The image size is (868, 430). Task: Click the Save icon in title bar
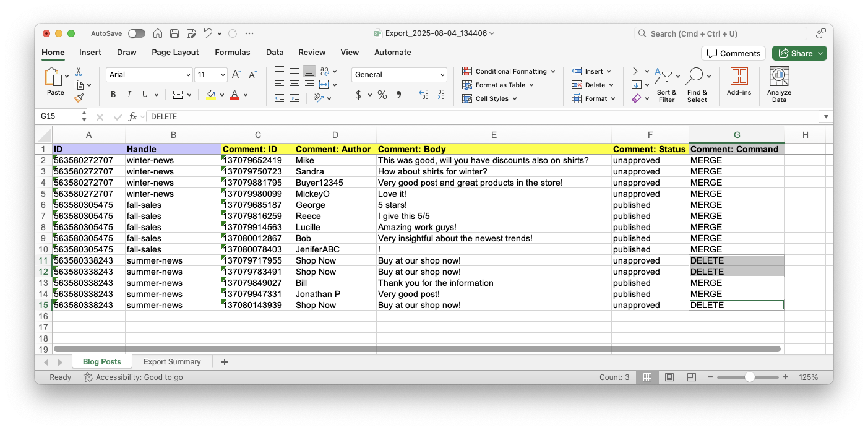tap(174, 33)
